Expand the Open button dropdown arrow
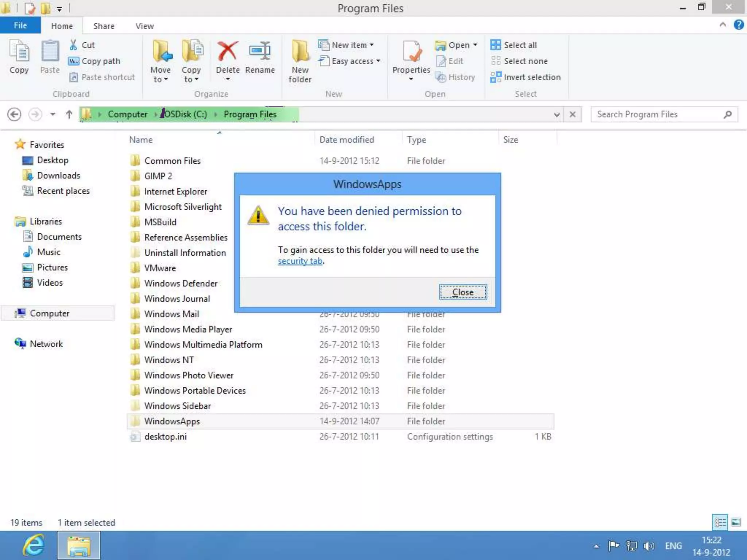 coord(475,45)
